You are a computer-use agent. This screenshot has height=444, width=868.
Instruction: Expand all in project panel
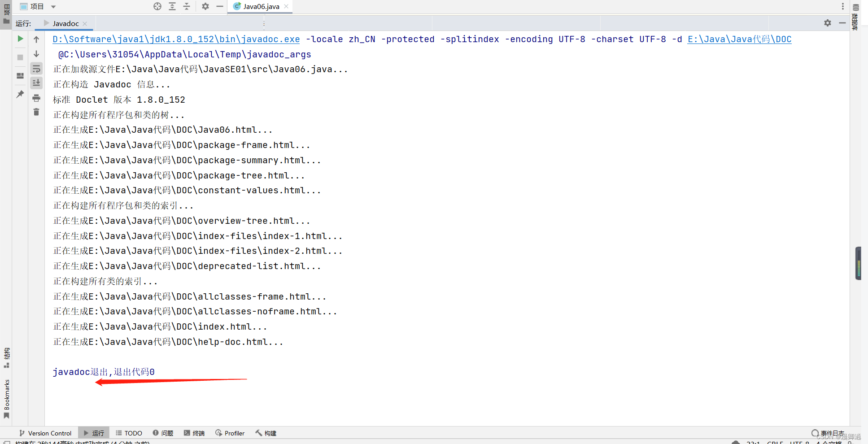[x=172, y=6]
